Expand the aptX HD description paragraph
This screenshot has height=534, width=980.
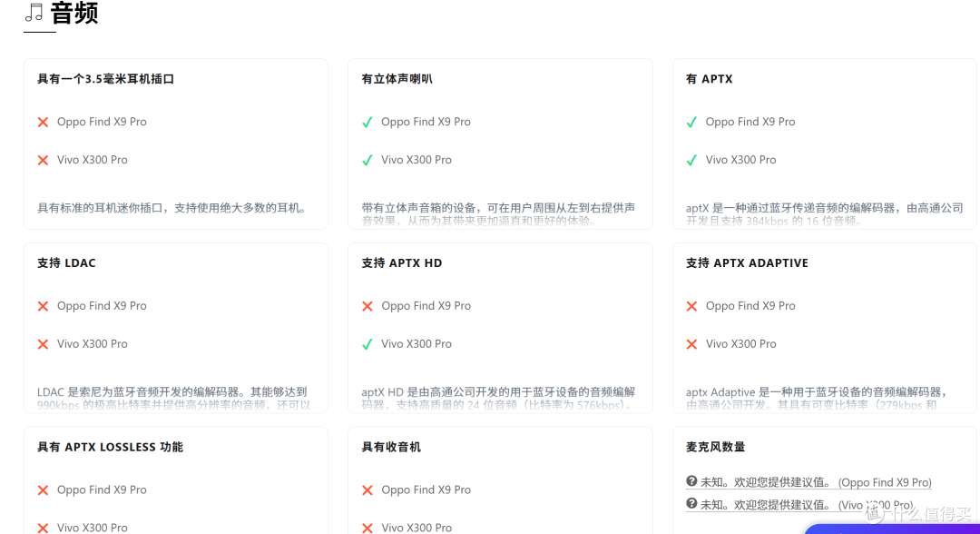coord(498,399)
